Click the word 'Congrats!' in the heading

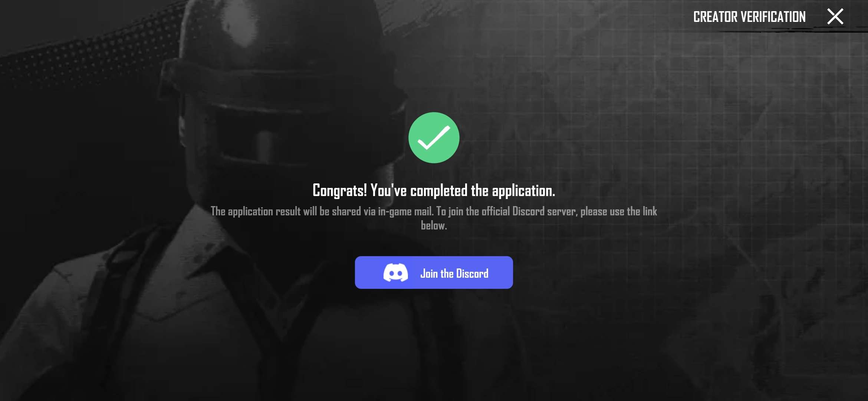(x=340, y=190)
